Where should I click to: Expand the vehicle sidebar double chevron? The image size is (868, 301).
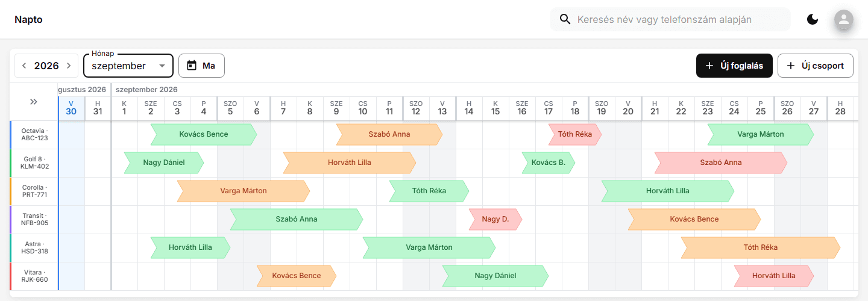pyautogui.click(x=34, y=102)
